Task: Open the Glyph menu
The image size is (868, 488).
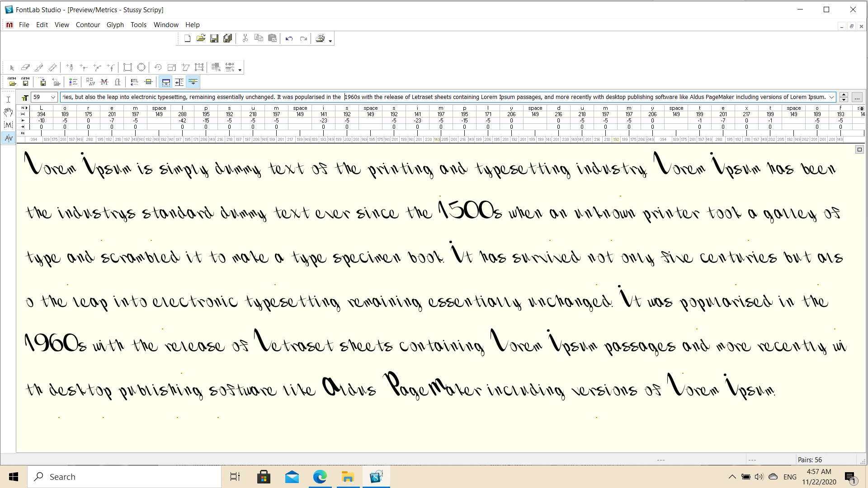Action: tap(115, 25)
